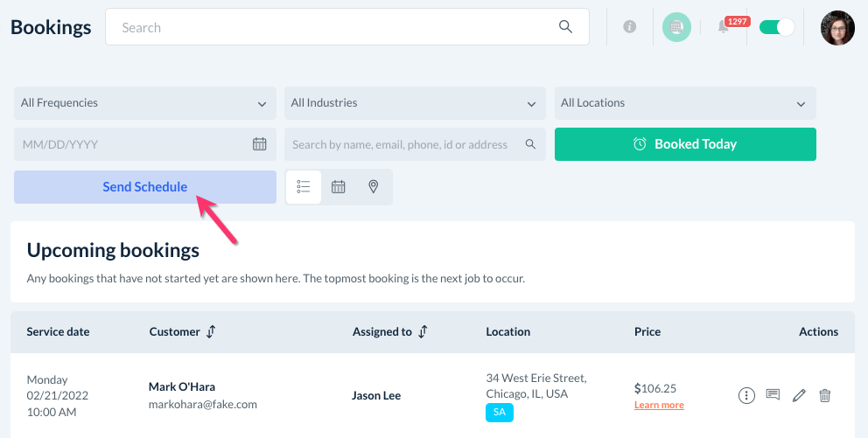The image size is (868, 438).
Task: Delete the Mark O'Hara booking
Action: pyautogui.click(x=825, y=395)
